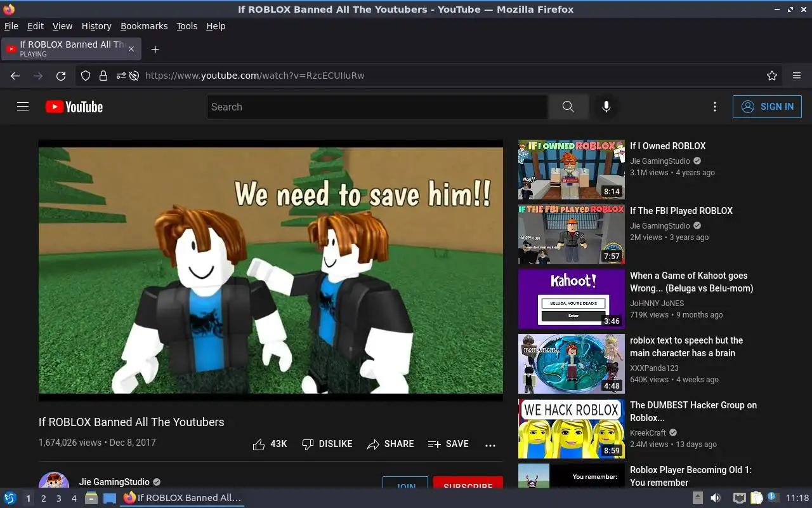This screenshot has width=812, height=508.
Task: Open title 'If I Owned ROBLOX'
Action: coord(667,146)
